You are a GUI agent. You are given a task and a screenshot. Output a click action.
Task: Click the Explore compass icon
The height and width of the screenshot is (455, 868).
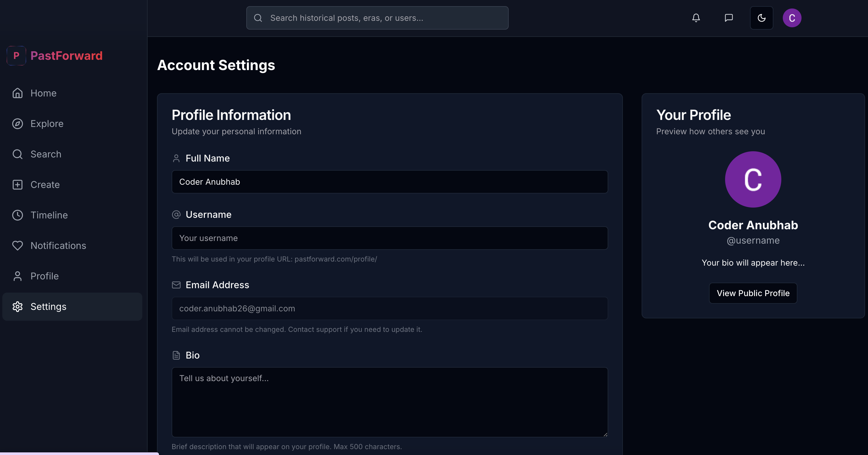point(18,124)
